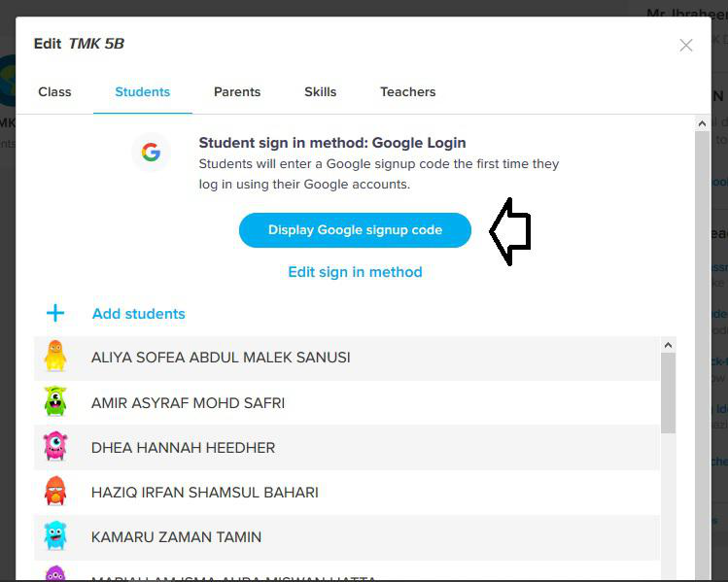
Task: Click Kamaru Zaman's blue monster avatar
Action: tap(55, 536)
